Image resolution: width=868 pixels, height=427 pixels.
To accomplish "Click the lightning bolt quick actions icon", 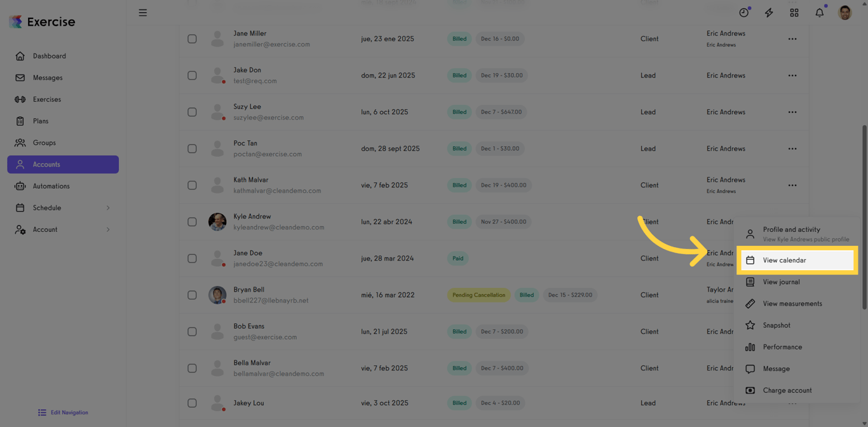I will [769, 13].
